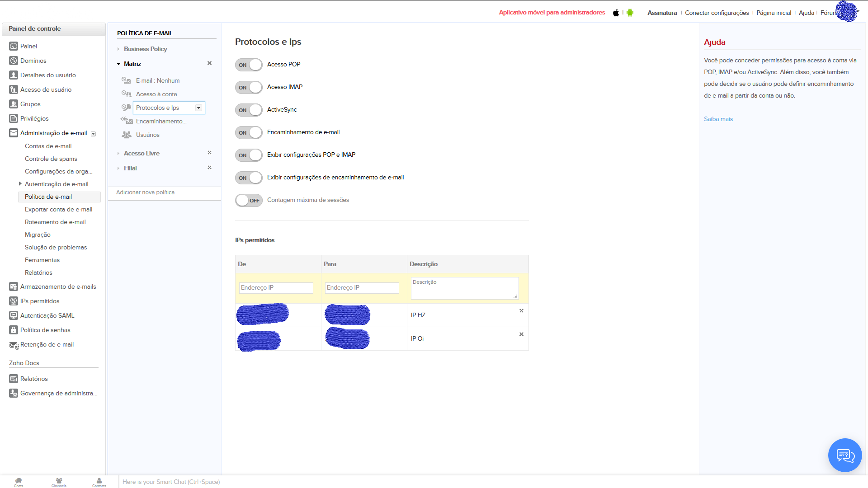868x488 pixels.
Task: Disable the ActiveSync toggle
Action: click(x=249, y=110)
